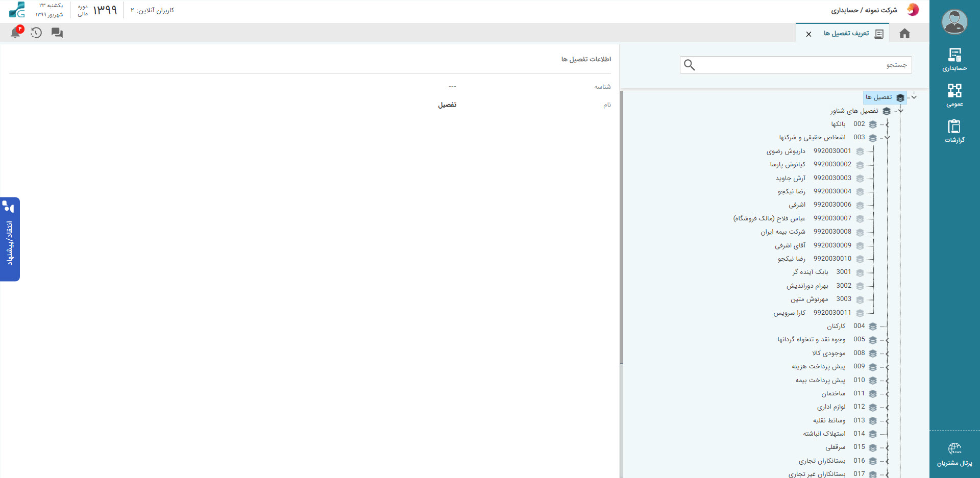The width and height of the screenshot is (980, 478).
Task: Select 9920030006 اشرفی row
Action: (826, 205)
